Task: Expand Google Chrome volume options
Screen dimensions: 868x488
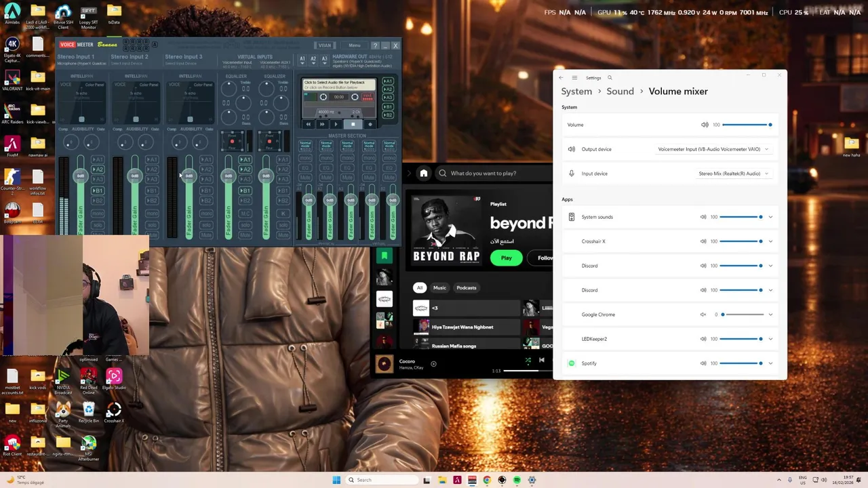Action: [770, 314]
